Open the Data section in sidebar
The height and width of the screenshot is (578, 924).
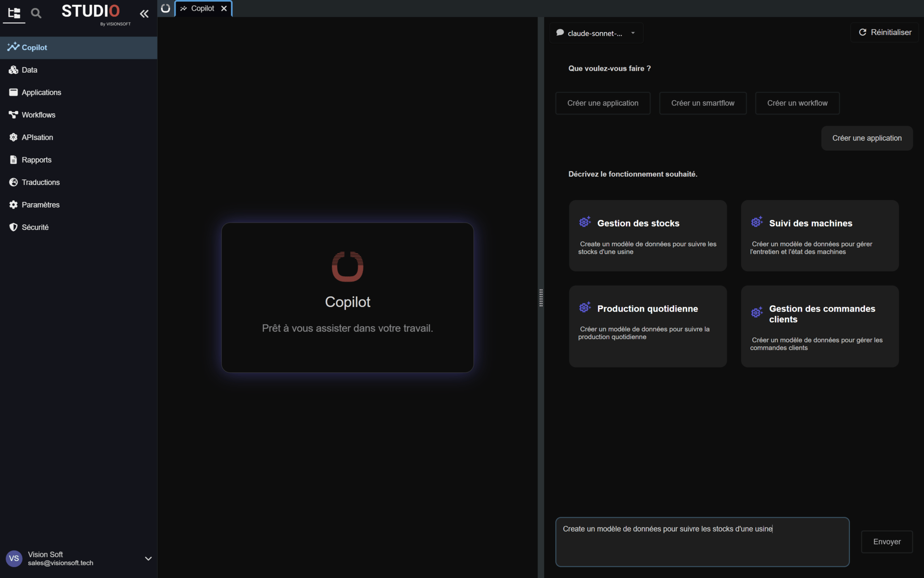(x=29, y=70)
